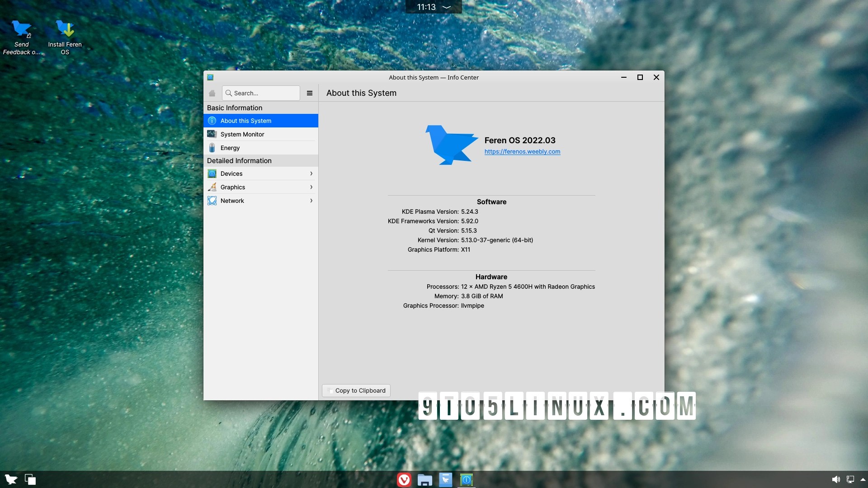Image resolution: width=868 pixels, height=488 pixels.
Task: Click the home icon above the sidebar
Action: 212,93
